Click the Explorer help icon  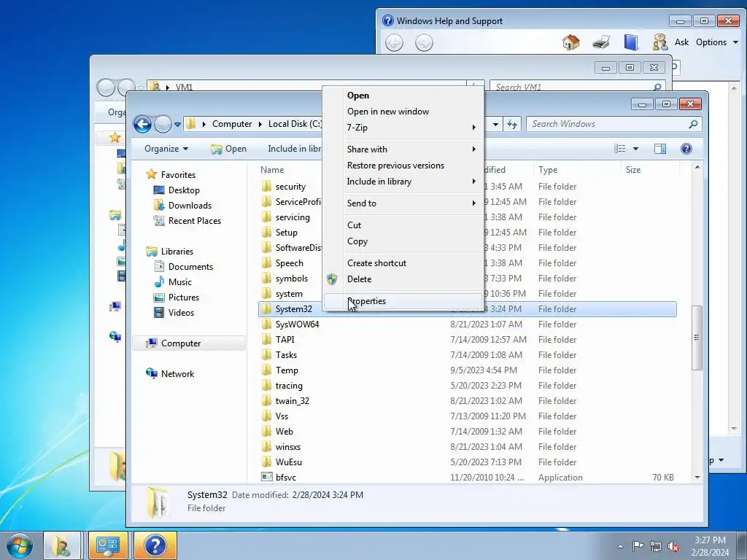[686, 149]
